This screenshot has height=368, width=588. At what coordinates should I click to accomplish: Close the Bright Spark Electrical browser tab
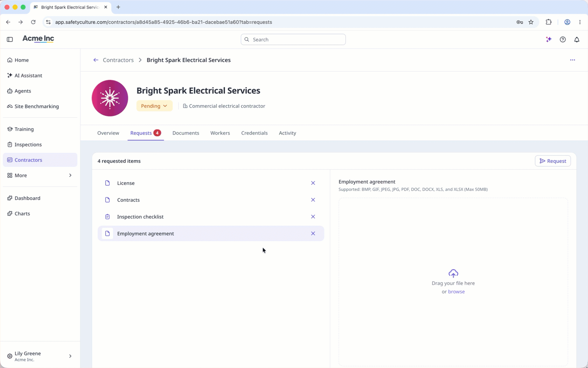pos(106,7)
